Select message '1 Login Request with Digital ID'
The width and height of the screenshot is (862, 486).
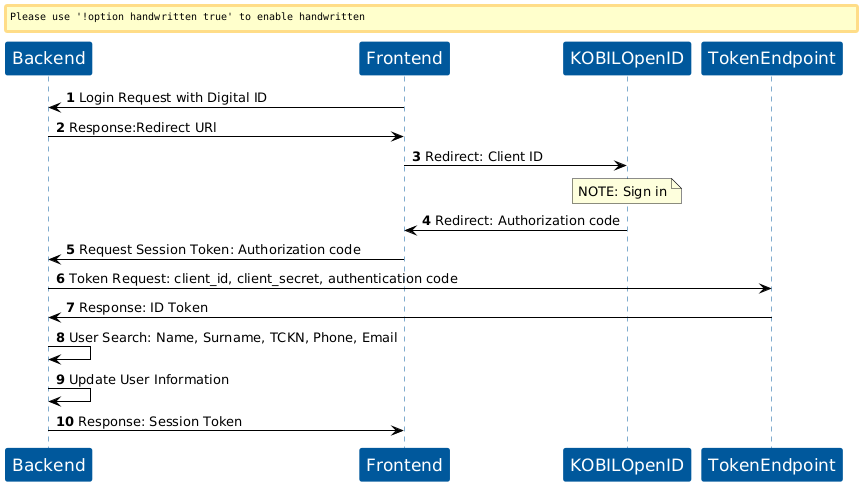pos(167,98)
